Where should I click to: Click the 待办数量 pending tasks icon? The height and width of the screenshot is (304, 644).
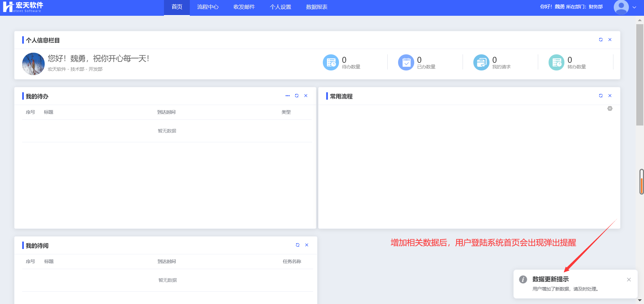point(331,62)
